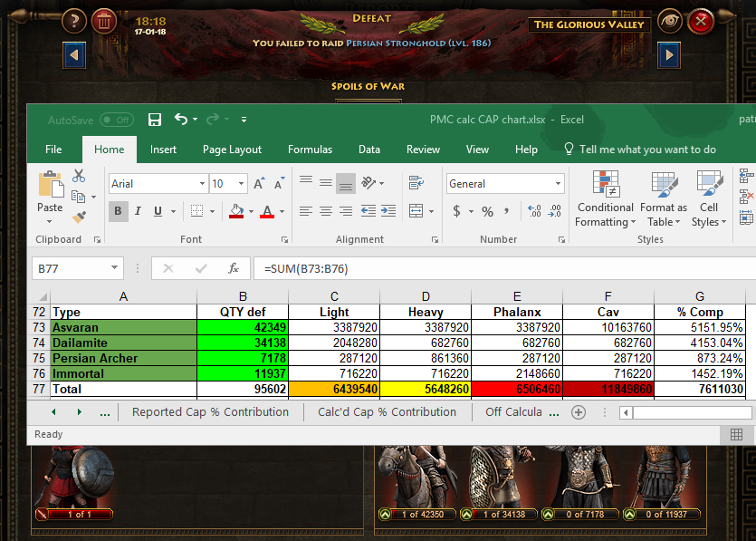Apply red font color A button
This screenshot has width=756, height=541.
pyautogui.click(x=267, y=211)
